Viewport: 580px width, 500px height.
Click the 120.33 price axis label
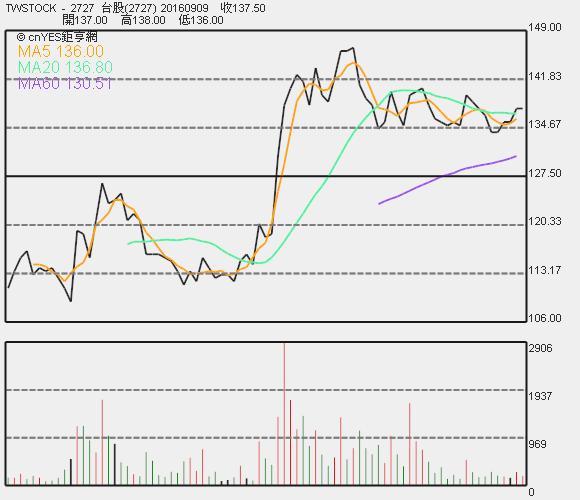(x=545, y=221)
